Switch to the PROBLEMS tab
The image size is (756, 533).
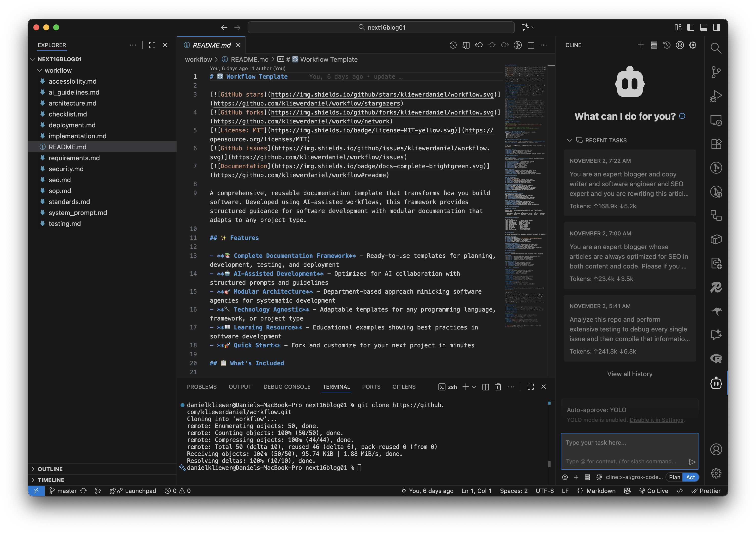pos(202,387)
